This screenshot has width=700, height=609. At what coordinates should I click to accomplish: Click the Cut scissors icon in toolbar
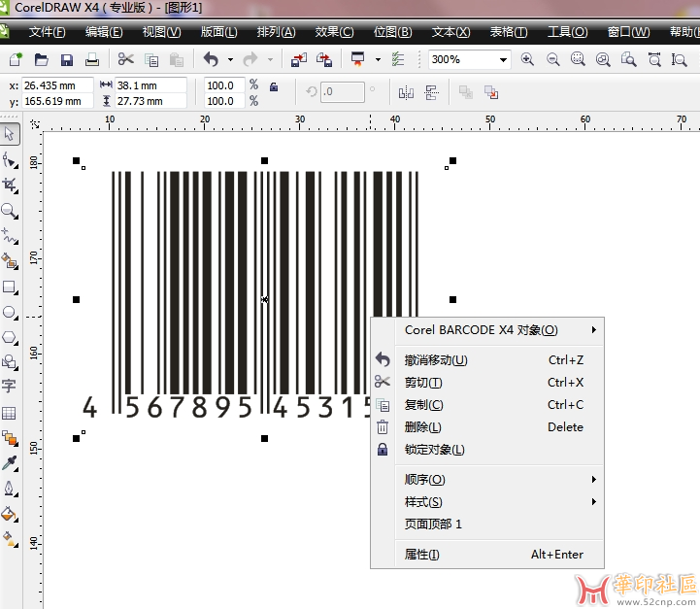[125, 59]
